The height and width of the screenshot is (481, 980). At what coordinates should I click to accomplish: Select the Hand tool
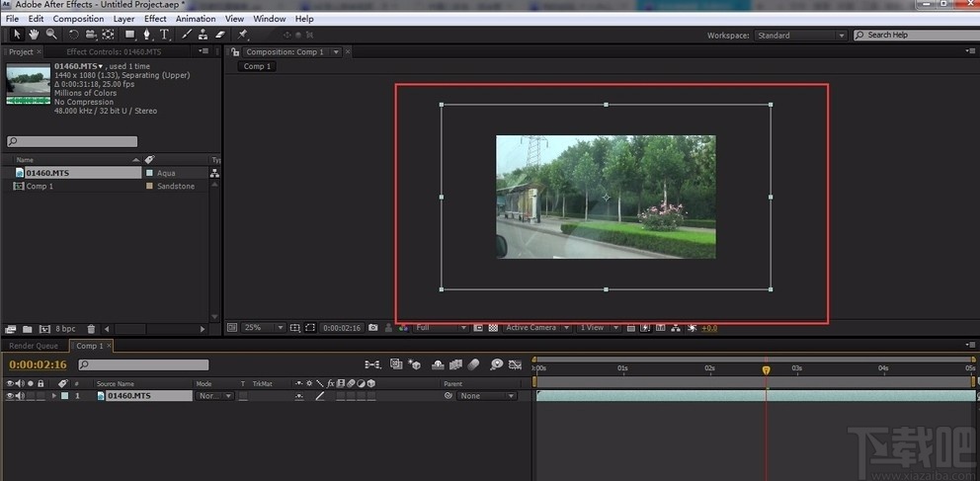pyautogui.click(x=34, y=34)
